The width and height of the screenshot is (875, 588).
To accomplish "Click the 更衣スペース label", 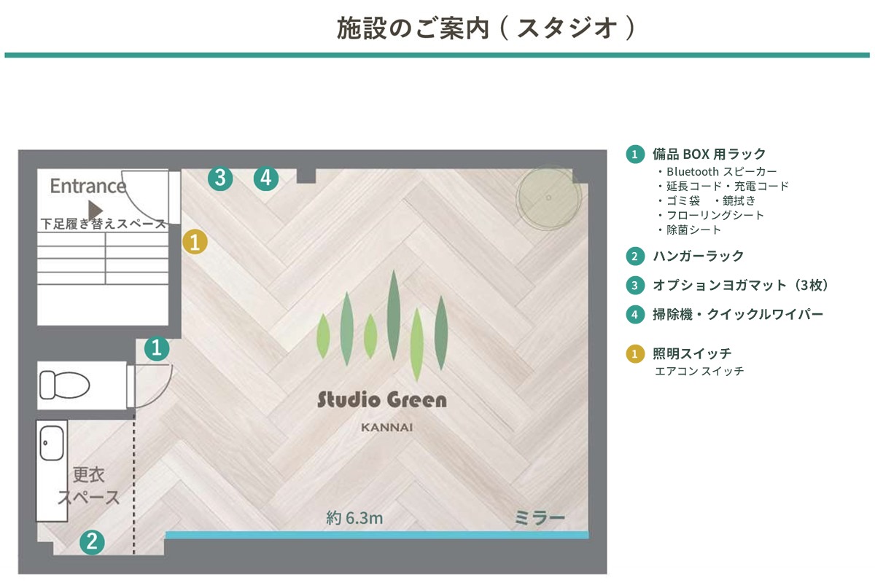I will point(88,486).
